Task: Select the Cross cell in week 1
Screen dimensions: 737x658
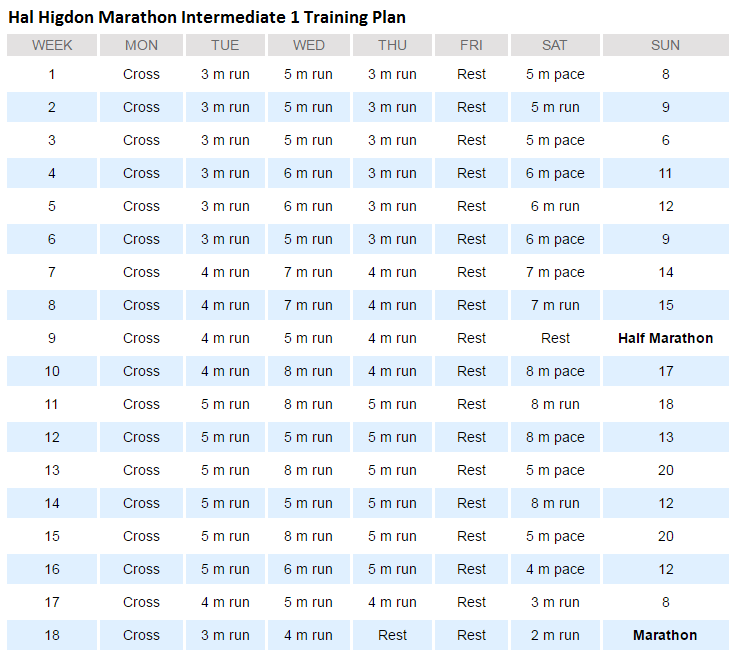Action: [x=141, y=74]
